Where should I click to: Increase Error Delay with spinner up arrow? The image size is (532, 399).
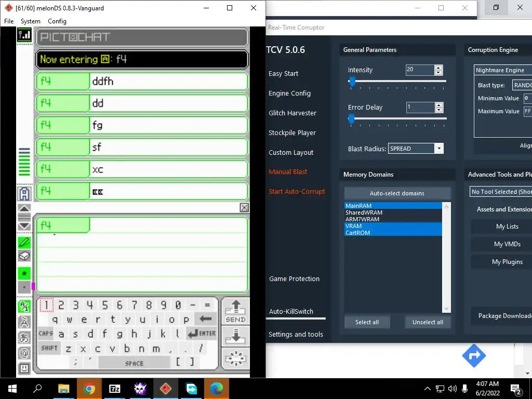tap(439, 105)
